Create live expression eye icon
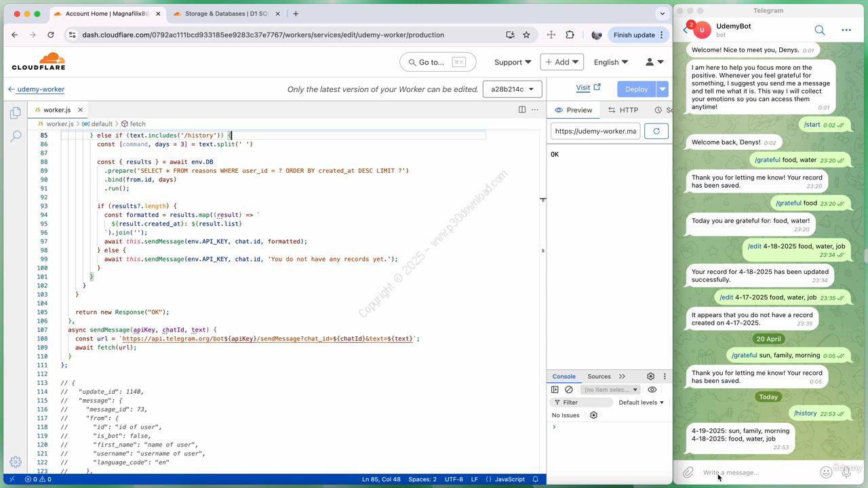The height and width of the screenshot is (488, 868). (652, 390)
